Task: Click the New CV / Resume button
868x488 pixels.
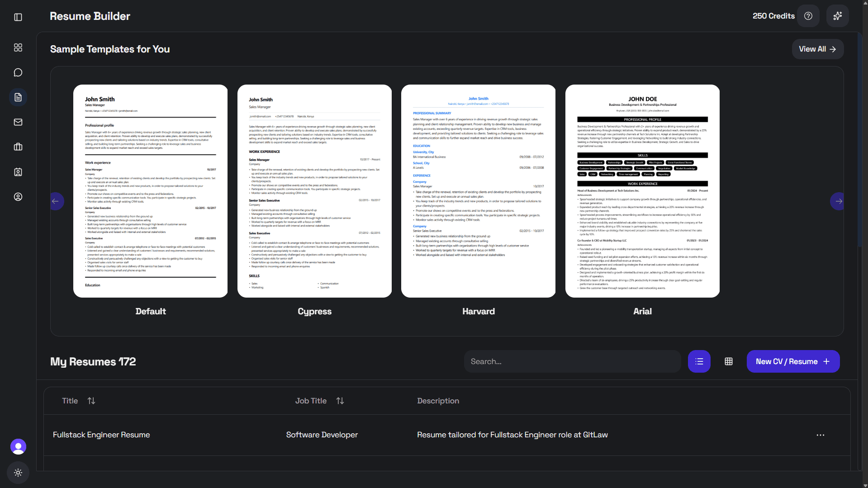Action: (x=793, y=361)
